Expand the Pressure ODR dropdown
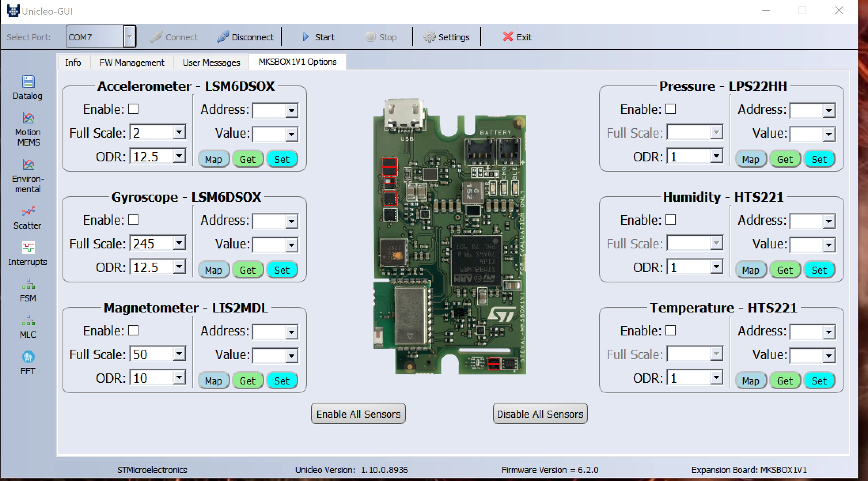The height and width of the screenshot is (481, 868). tap(716, 156)
